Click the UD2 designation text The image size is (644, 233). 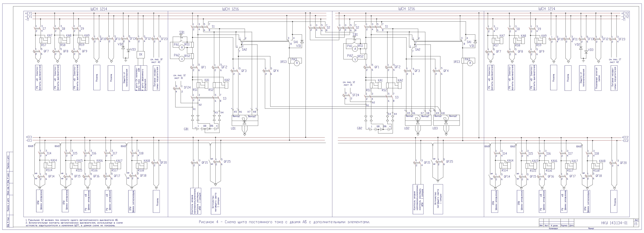pyautogui.click(x=407, y=129)
